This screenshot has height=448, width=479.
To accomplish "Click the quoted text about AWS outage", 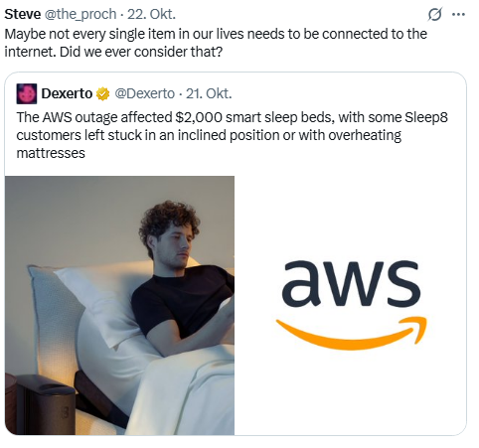I will [x=232, y=135].
